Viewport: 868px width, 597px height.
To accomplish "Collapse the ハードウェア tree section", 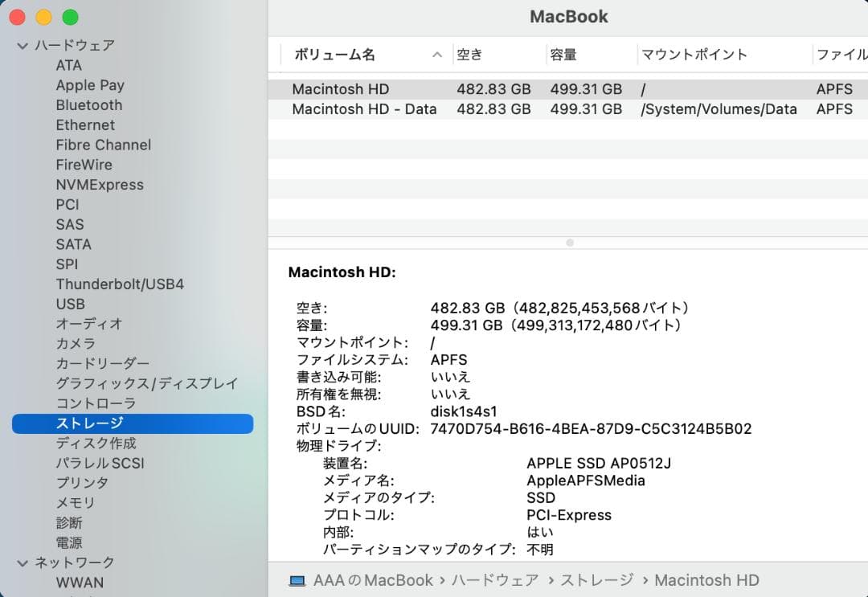I will pyautogui.click(x=23, y=45).
